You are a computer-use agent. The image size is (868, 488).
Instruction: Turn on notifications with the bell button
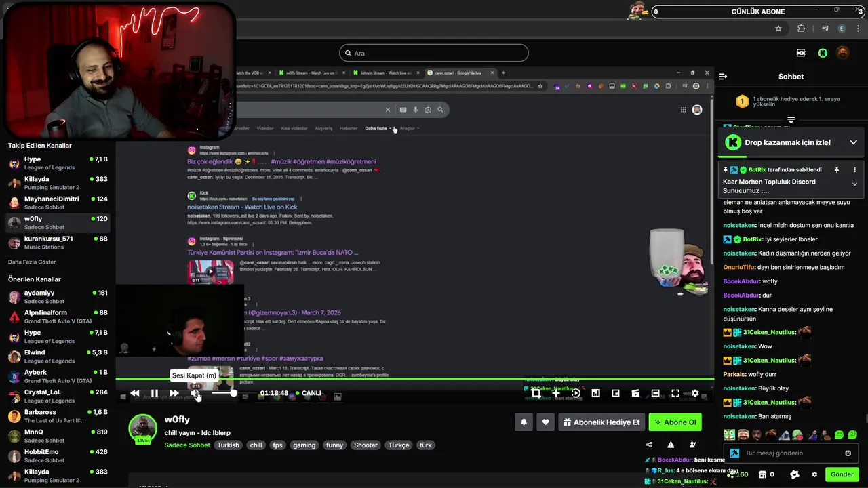[524, 422]
